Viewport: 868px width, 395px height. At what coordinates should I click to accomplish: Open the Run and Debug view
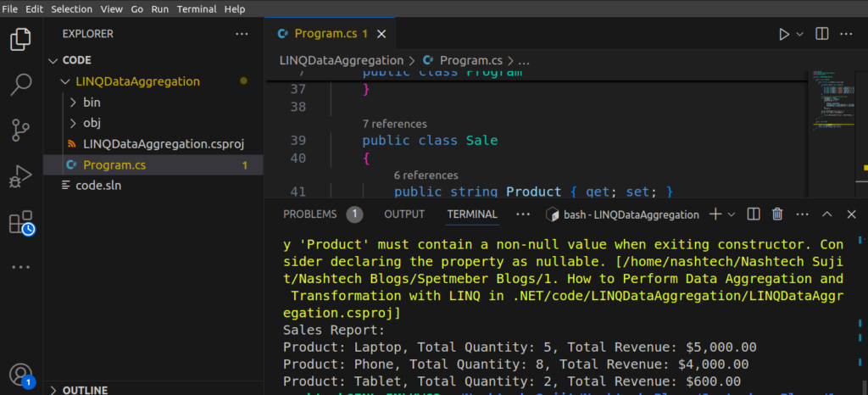(x=20, y=176)
